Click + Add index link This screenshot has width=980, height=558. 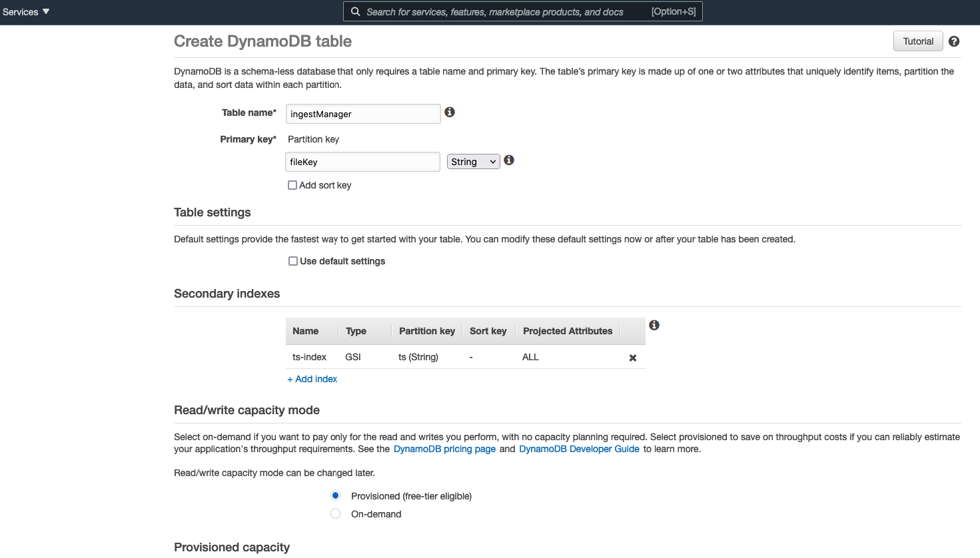[312, 379]
